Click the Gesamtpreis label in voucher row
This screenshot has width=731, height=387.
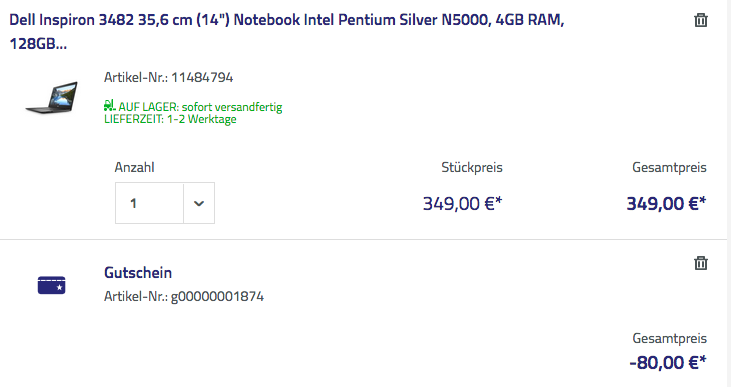pos(669,338)
